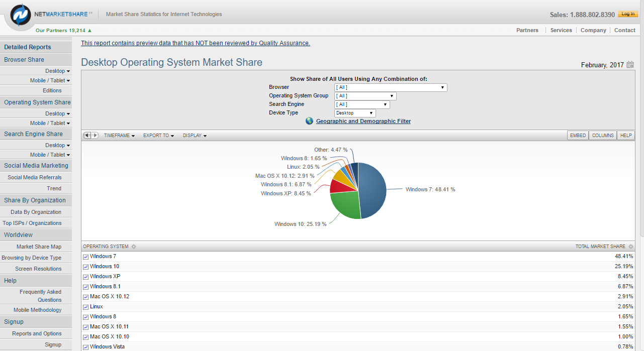
Task: Open Mobile Methodology link
Action: click(38, 310)
